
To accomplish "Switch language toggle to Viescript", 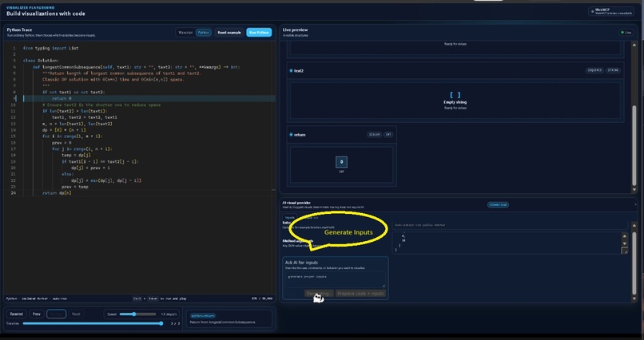I will [x=185, y=33].
